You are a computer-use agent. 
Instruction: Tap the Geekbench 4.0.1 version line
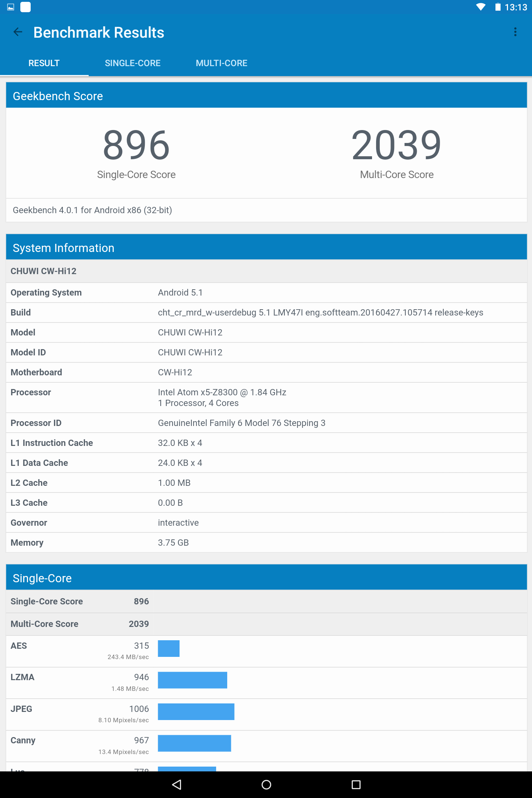pyautogui.click(x=92, y=210)
